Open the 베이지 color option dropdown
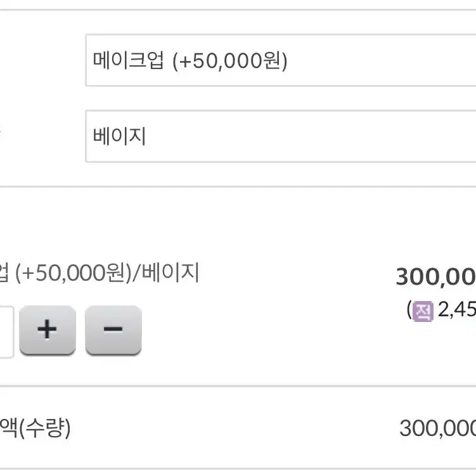Viewport: 476px width, 476px height. (x=281, y=136)
